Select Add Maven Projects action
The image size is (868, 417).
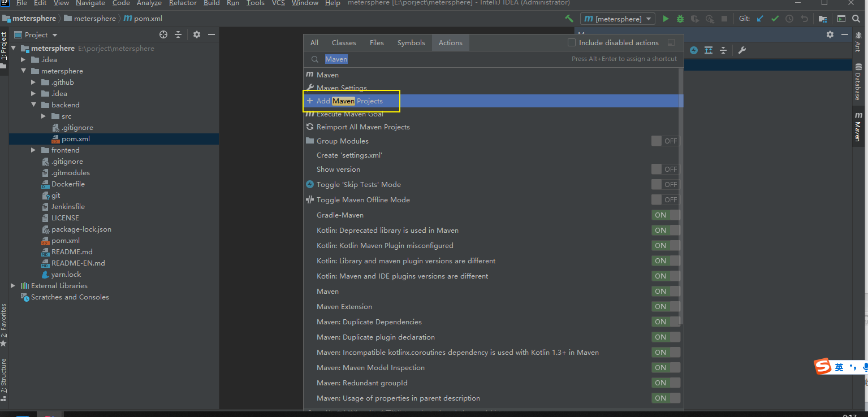493,101
